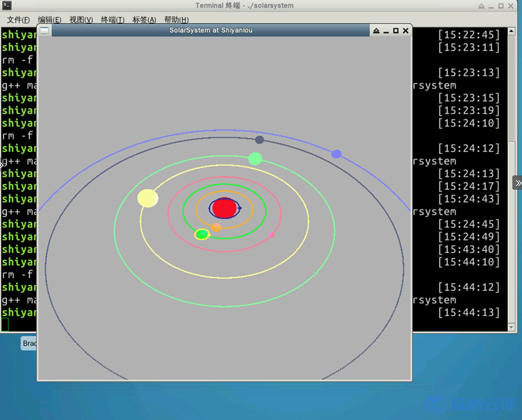This screenshot has width=522, height=420.
Task: Click the light green planet on outer orbit
Action: 255,159
